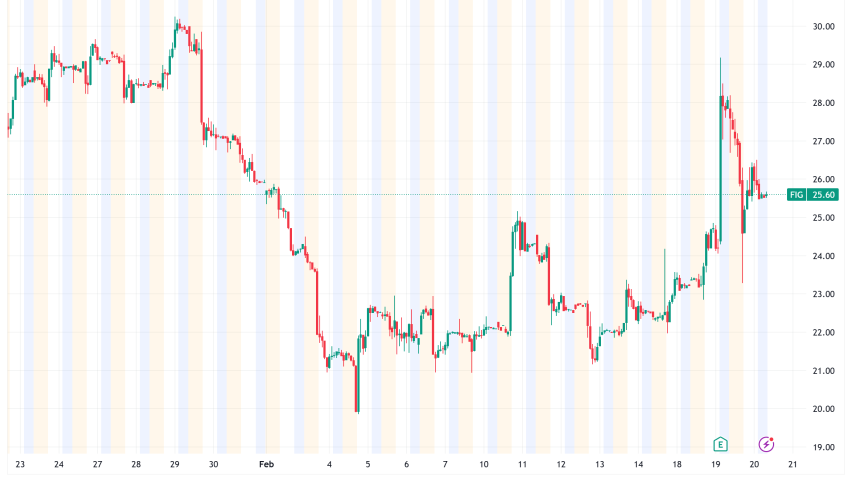Open the purple lightning news flash icon
Screen dimensions: 852x485
[x=767, y=443]
